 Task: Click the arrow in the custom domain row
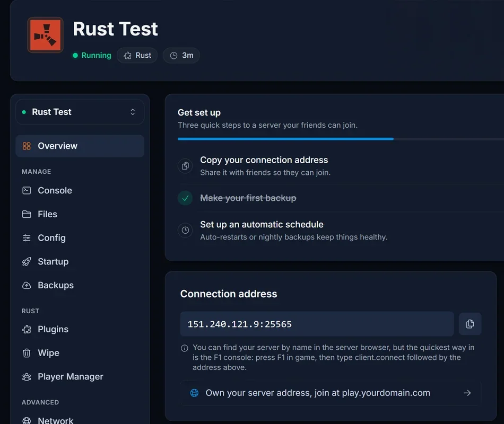pyautogui.click(x=467, y=393)
